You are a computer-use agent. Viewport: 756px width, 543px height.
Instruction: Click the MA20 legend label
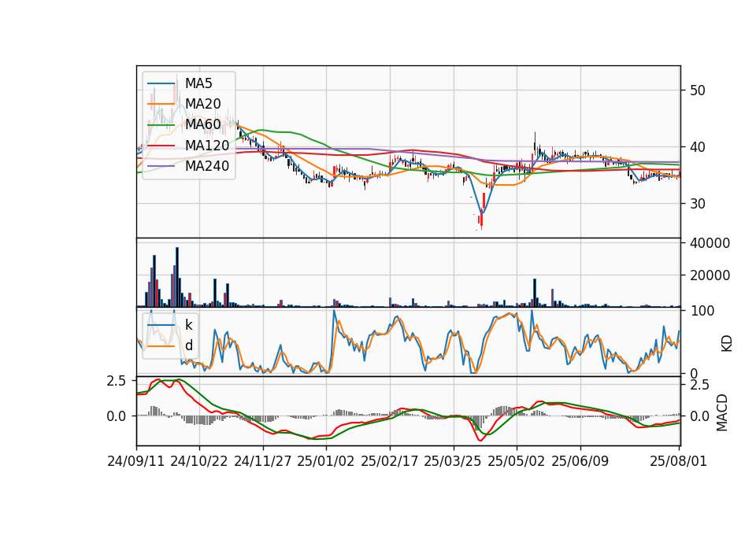pyautogui.click(x=203, y=104)
